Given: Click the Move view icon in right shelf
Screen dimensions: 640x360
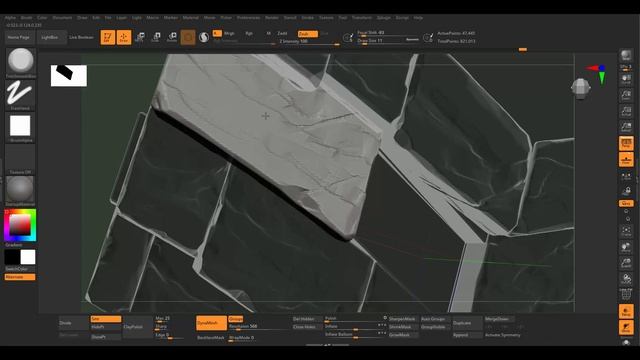Looking at the screenshot, I should pyautogui.click(x=626, y=247).
